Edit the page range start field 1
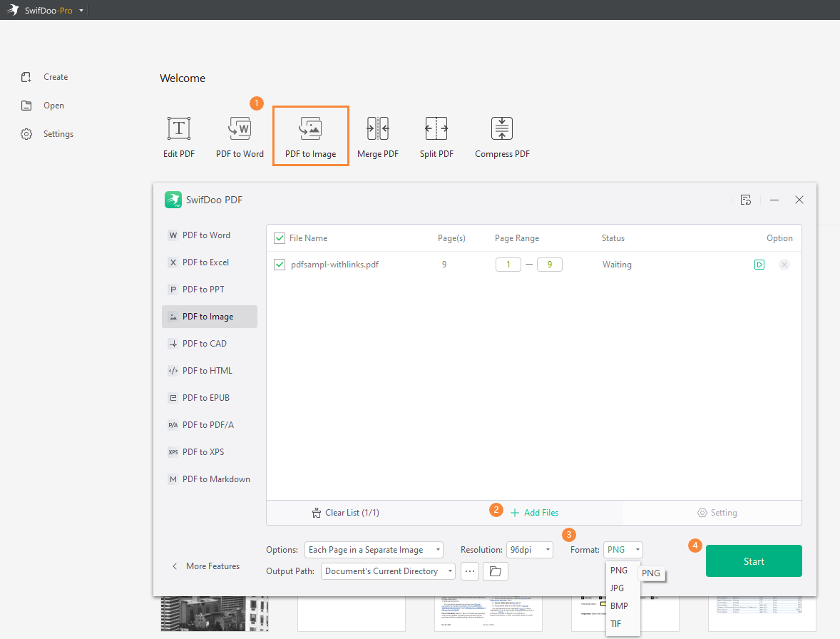Viewport: 840px width, 639px height. pos(508,265)
